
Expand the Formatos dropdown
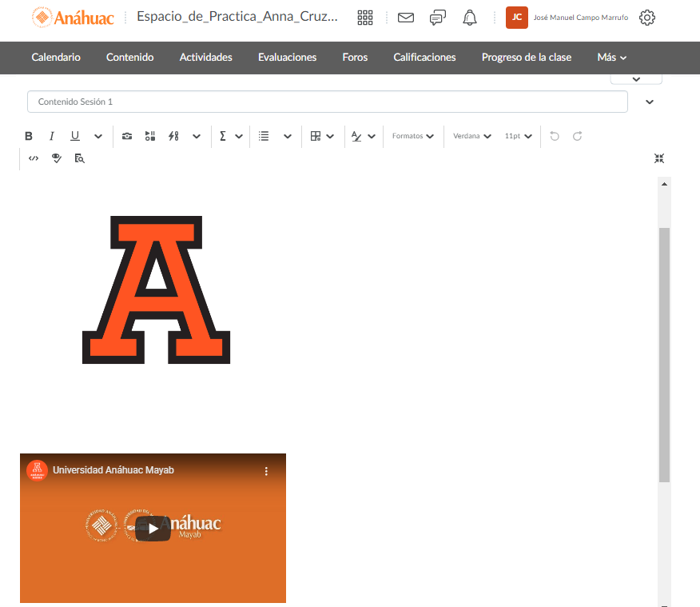(x=412, y=136)
